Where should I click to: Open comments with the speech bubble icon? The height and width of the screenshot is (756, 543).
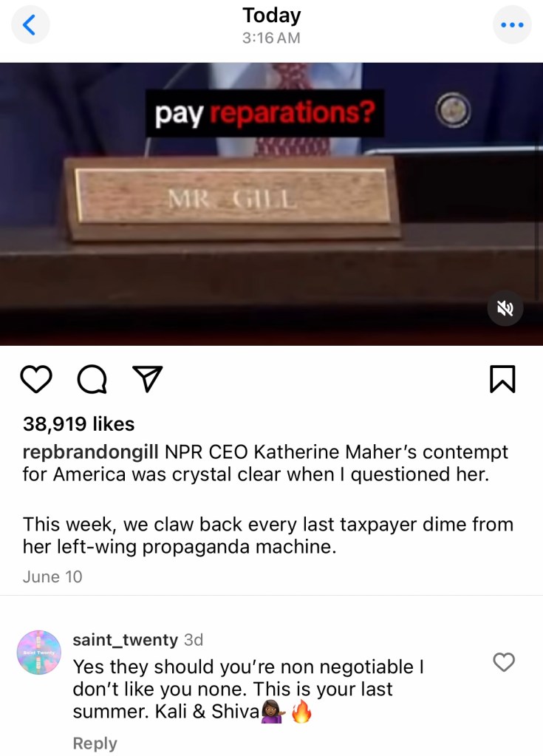[x=92, y=379]
